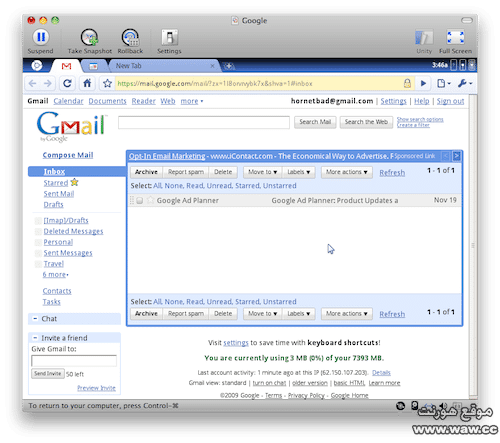Click the Suspend virtual machine icon
Viewport: 500px width, 443px height.
(41, 37)
